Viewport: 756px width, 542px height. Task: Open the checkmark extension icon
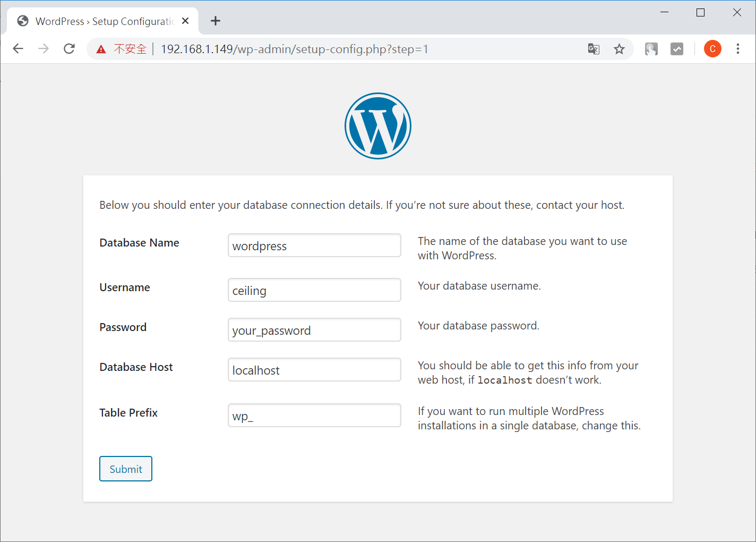click(677, 49)
